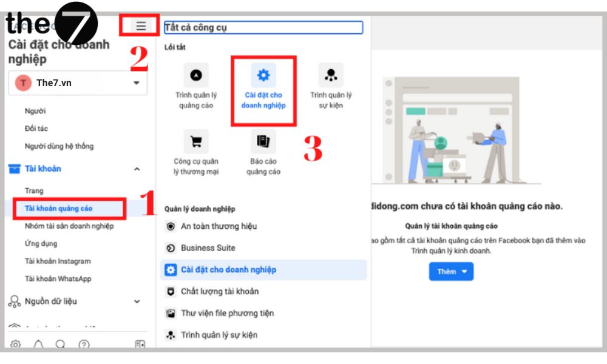Viewport: 607px width, 364px height.
Task: Open Business Suite from the tools list
Action: pos(208,248)
